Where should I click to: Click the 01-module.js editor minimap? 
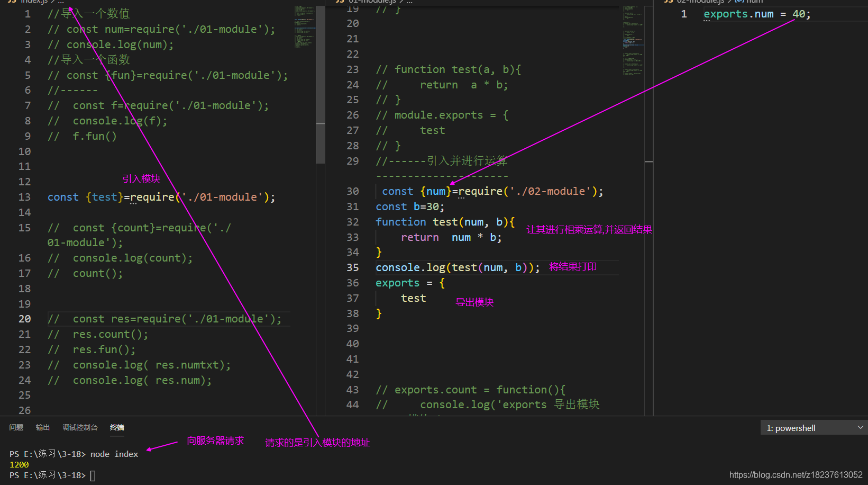pos(633,41)
